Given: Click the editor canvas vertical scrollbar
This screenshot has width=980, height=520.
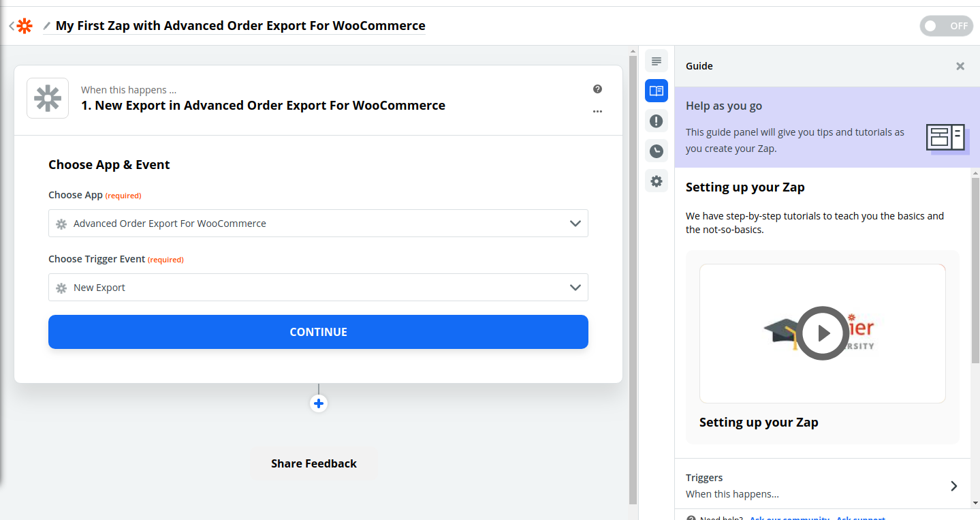Looking at the screenshot, I should click(633, 279).
